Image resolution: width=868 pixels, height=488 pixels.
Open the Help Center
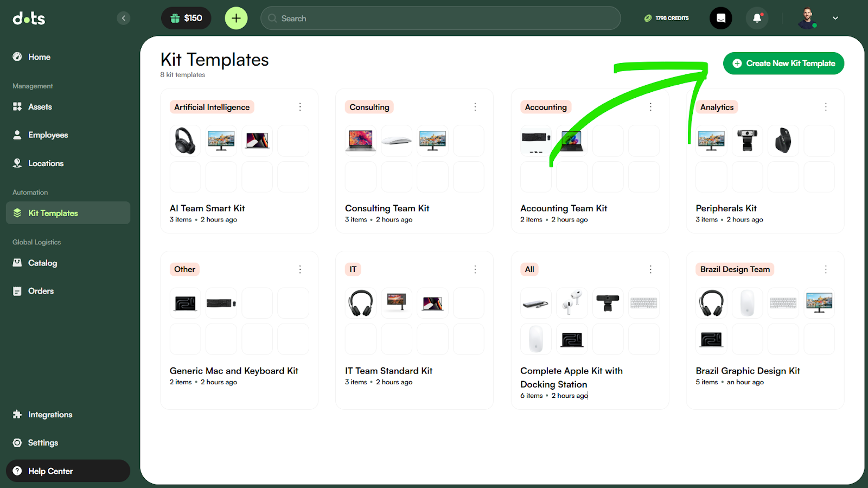point(68,471)
